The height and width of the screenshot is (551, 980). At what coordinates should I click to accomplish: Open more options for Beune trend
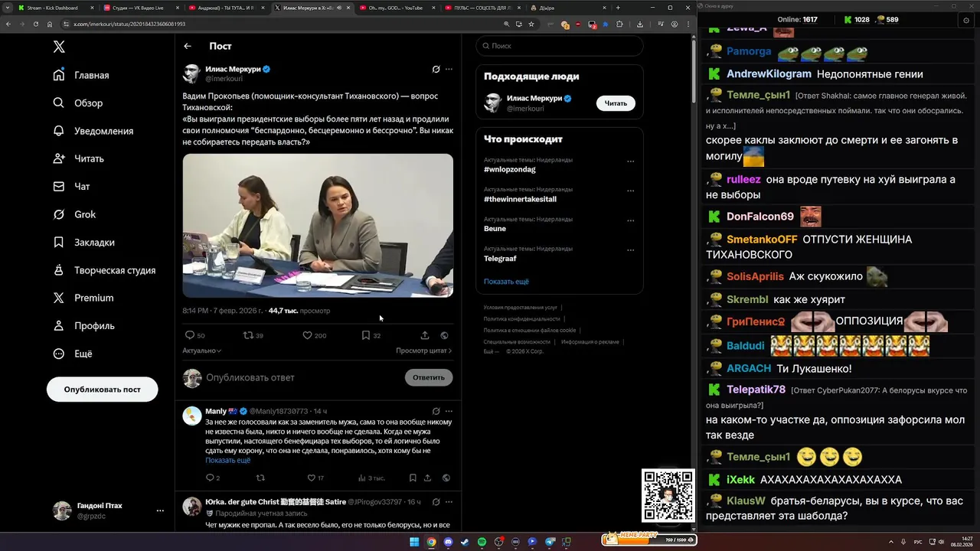click(x=631, y=220)
